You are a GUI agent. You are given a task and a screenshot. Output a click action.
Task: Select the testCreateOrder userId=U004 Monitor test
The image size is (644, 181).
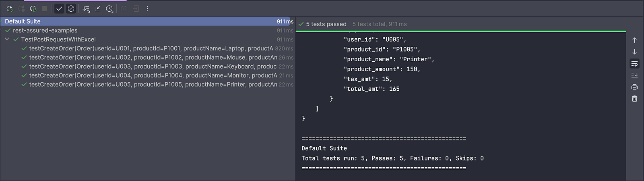pyautogui.click(x=153, y=75)
